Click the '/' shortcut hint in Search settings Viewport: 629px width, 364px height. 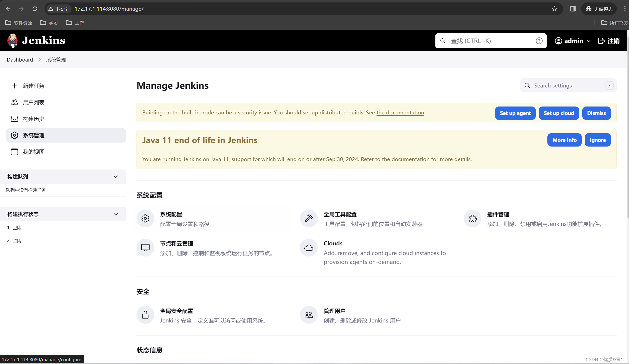(609, 86)
